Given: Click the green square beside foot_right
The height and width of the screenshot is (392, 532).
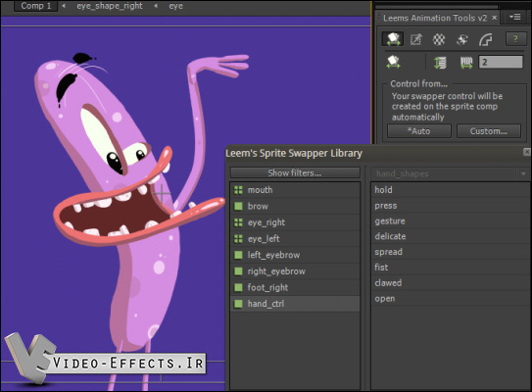Looking at the screenshot, I should pyautogui.click(x=238, y=287).
